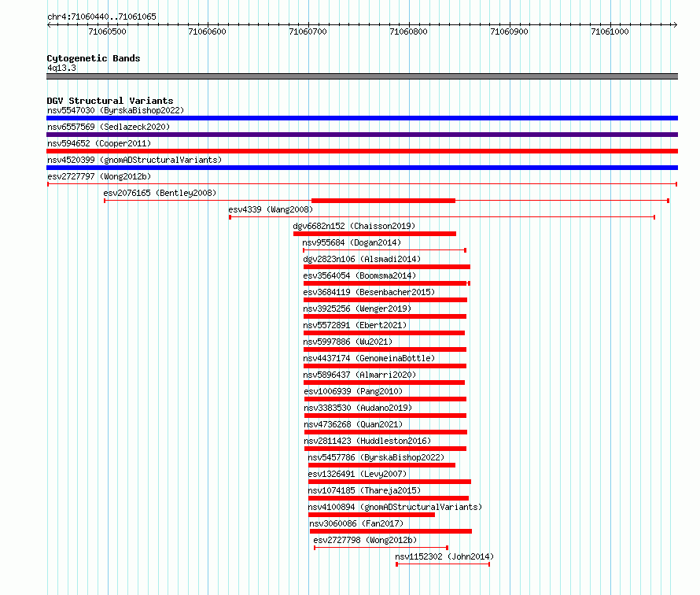Click the red bar under dgv6682n152 (Chaisson2019)

click(374, 234)
